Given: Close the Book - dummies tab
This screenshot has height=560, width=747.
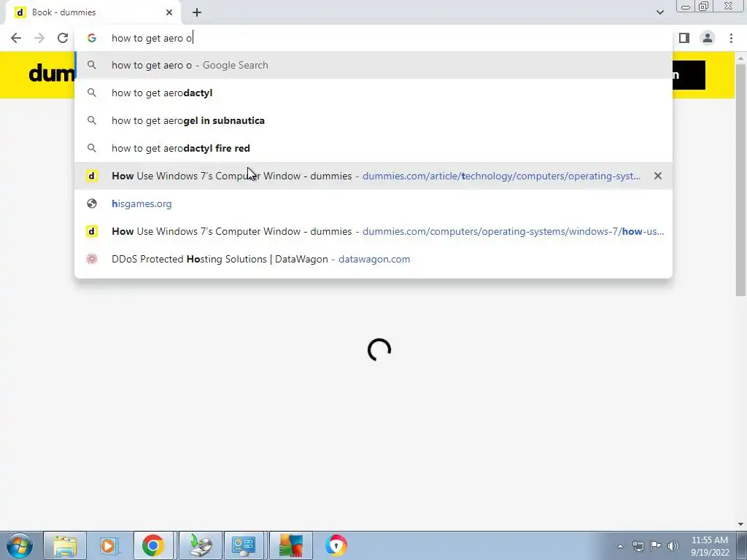Looking at the screenshot, I should (169, 12).
